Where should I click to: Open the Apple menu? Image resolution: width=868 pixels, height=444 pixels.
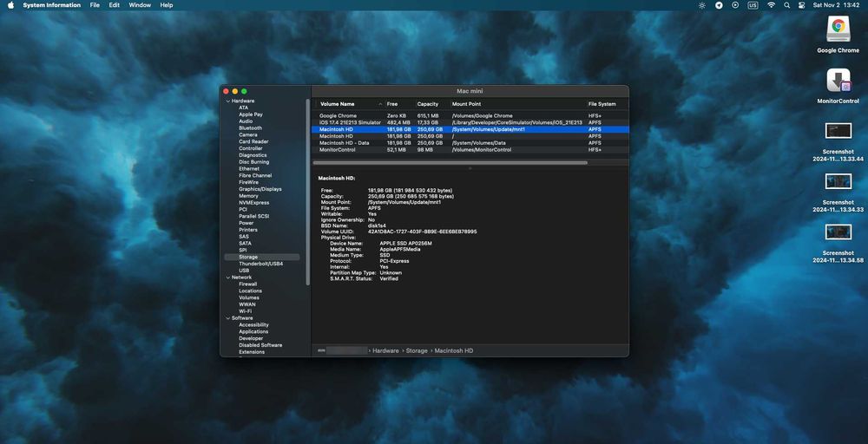tap(10, 5)
